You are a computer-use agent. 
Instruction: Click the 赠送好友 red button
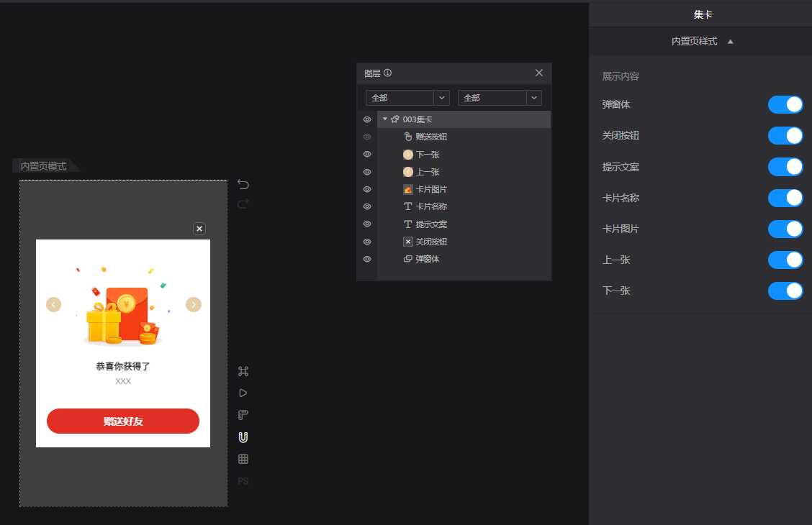(123, 421)
